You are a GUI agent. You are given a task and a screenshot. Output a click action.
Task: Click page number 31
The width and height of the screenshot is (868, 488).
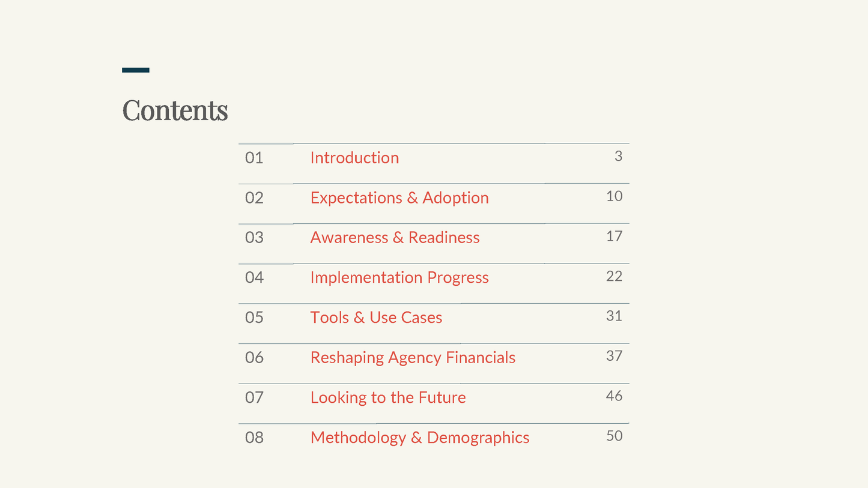[x=614, y=316]
